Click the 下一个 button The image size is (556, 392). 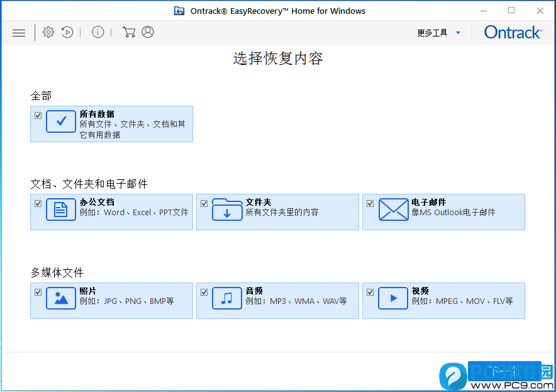(504, 371)
